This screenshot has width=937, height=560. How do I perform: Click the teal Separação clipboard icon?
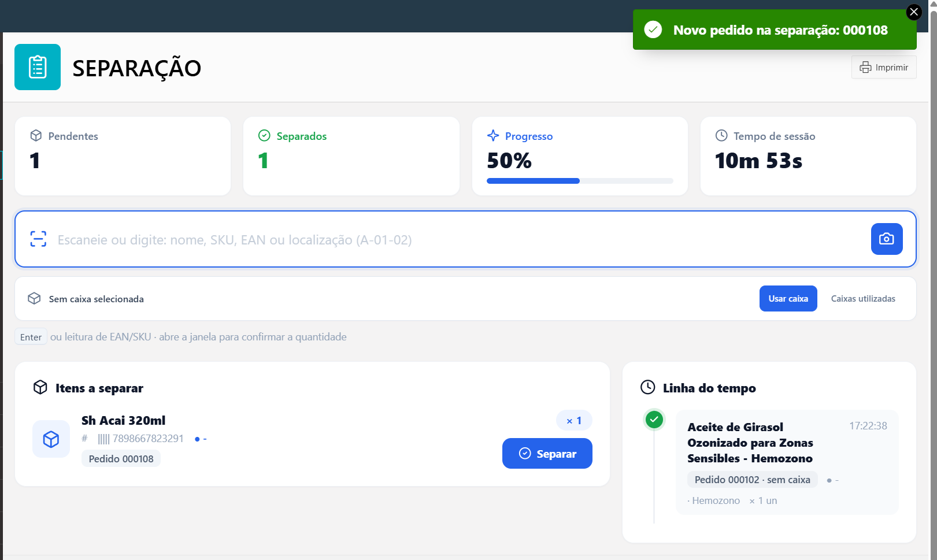click(38, 67)
